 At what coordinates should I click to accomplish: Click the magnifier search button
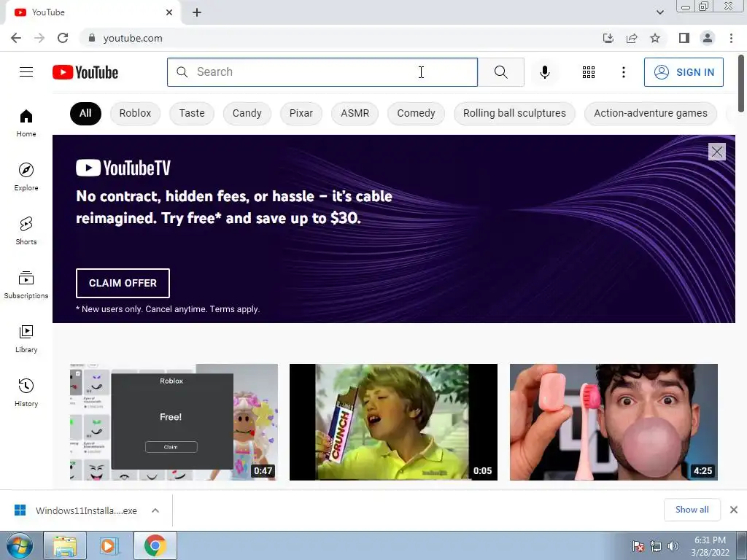tap(500, 72)
